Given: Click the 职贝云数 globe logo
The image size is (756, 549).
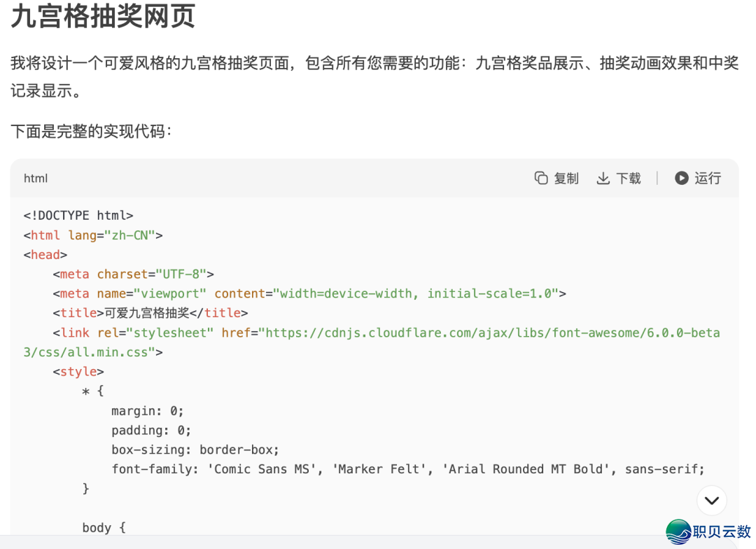Looking at the screenshot, I should pyautogui.click(x=679, y=532).
